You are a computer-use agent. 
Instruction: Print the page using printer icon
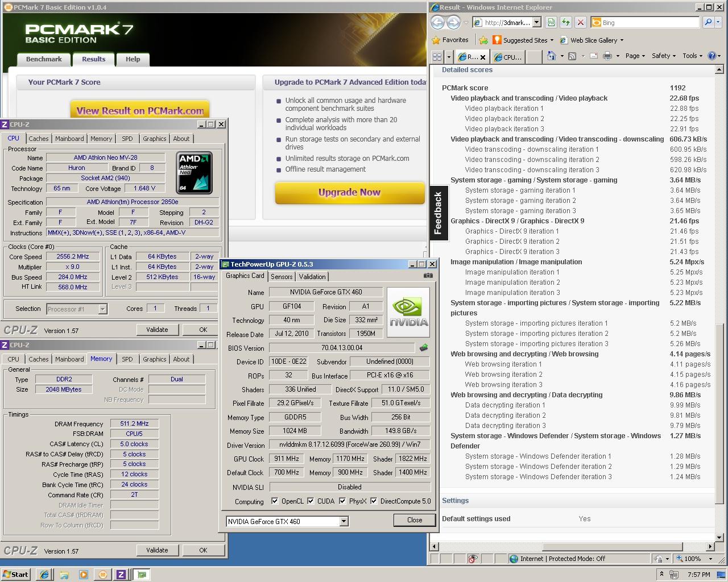pyautogui.click(x=607, y=56)
